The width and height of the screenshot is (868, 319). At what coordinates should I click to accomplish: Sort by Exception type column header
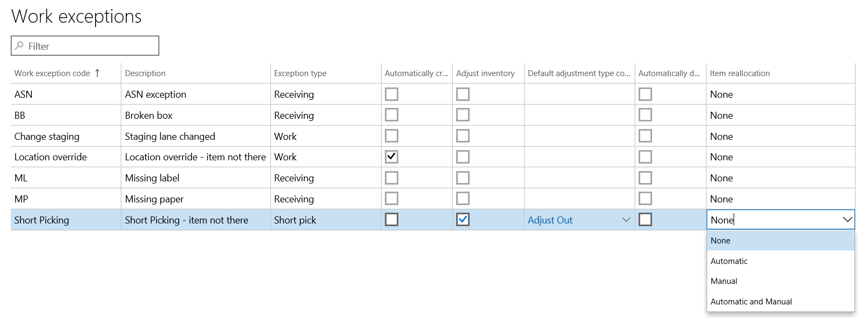point(300,73)
